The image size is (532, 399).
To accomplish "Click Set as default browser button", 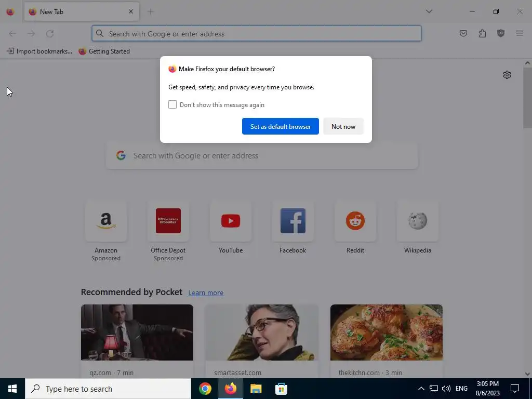I will (x=280, y=126).
